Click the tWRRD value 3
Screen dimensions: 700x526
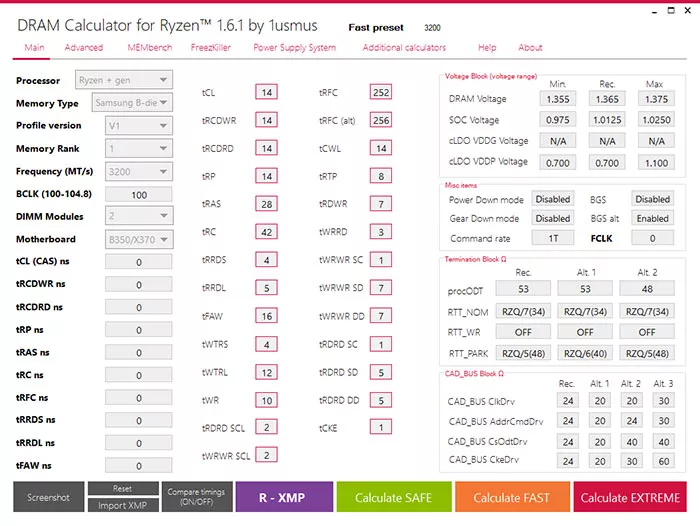click(x=381, y=232)
